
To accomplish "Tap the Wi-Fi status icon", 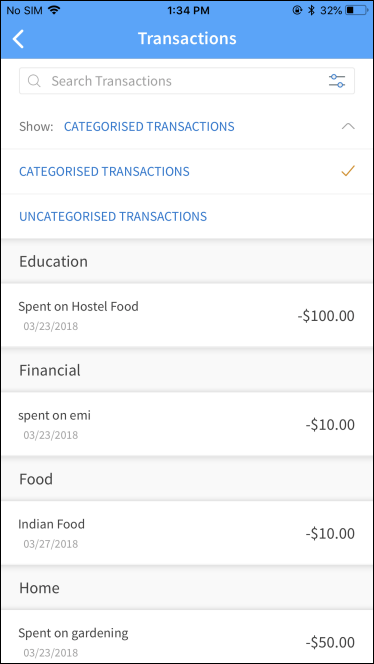I will 54,10.
